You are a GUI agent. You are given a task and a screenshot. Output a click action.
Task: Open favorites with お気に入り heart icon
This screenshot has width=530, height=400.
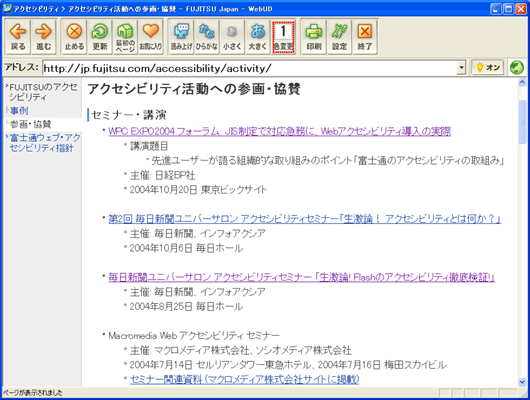click(x=151, y=37)
